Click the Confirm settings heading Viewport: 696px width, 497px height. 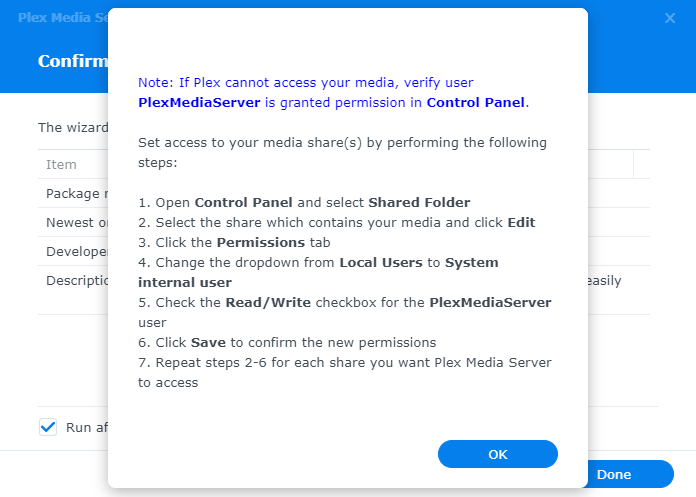[73, 61]
